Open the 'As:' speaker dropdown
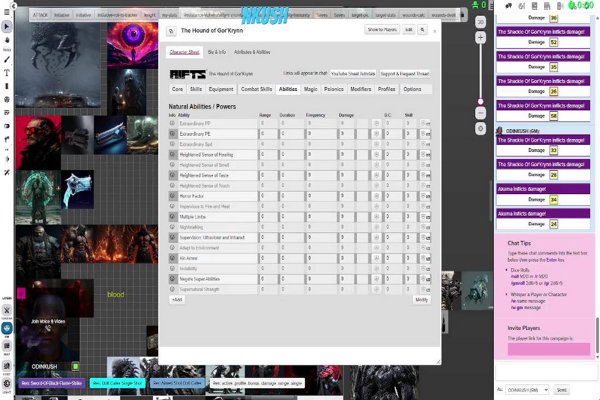This screenshot has height=400, width=600. point(527,389)
